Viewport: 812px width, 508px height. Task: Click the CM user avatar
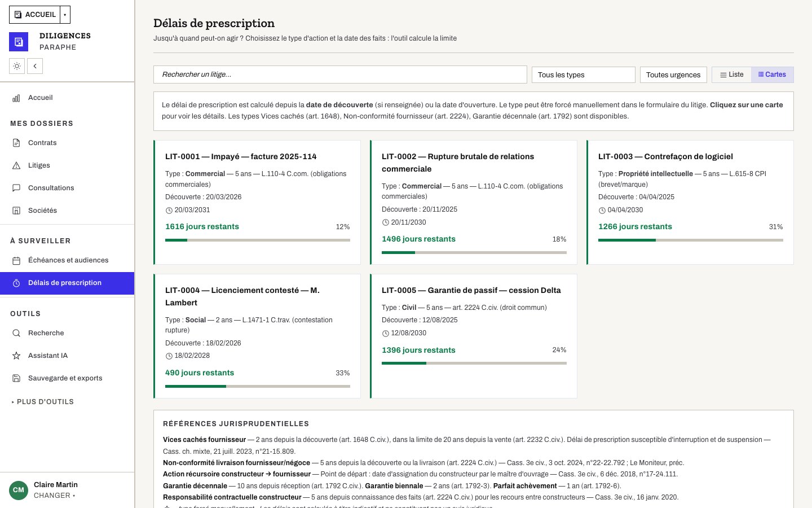point(19,490)
